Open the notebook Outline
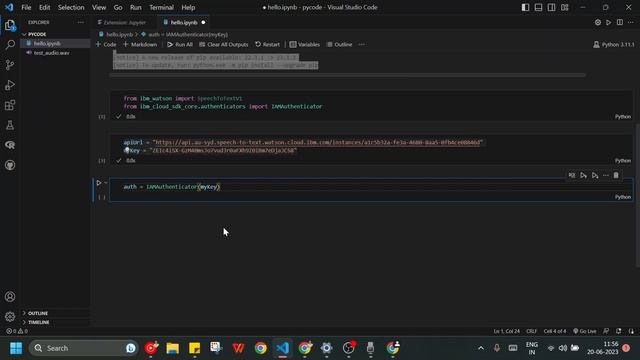The image size is (640, 360). (x=339, y=44)
